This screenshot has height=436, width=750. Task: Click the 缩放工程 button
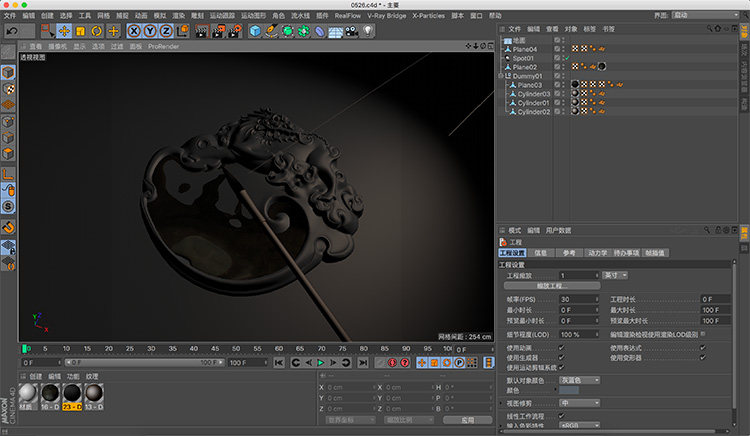553,286
